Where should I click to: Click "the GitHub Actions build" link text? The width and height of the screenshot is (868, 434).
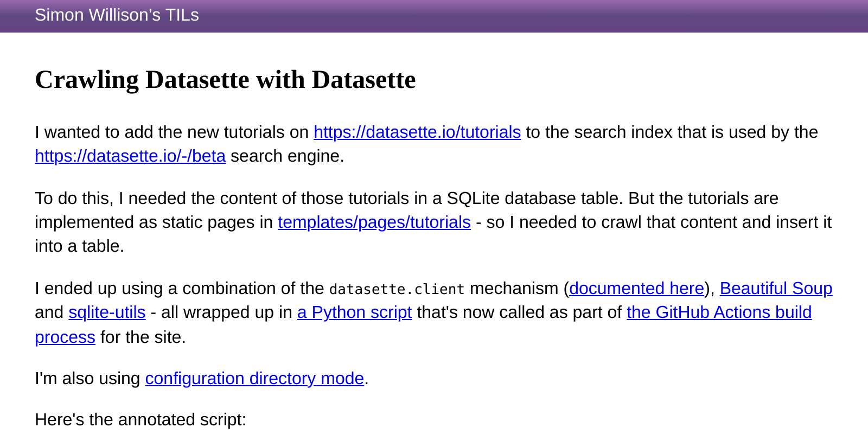[x=719, y=312]
